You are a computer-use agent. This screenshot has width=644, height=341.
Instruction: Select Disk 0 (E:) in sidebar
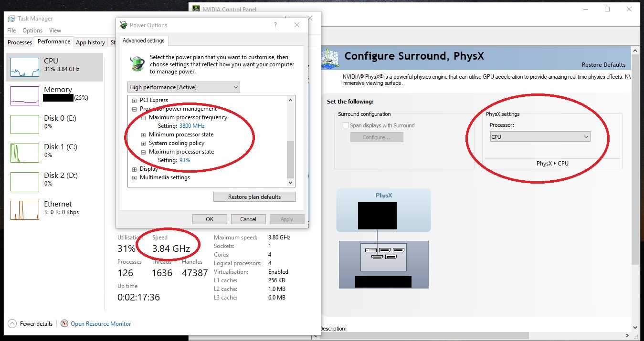(x=54, y=124)
